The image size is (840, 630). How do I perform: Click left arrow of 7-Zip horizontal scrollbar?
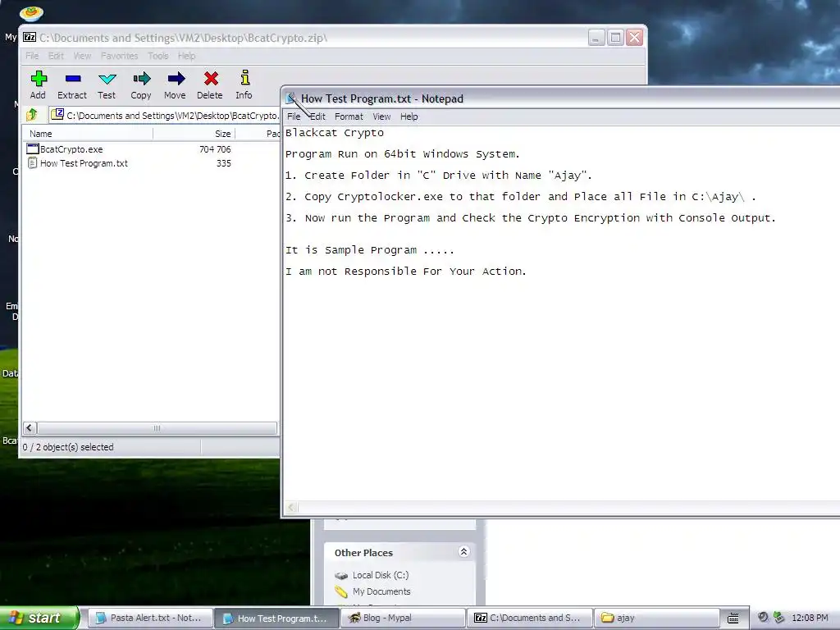[x=30, y=428]
